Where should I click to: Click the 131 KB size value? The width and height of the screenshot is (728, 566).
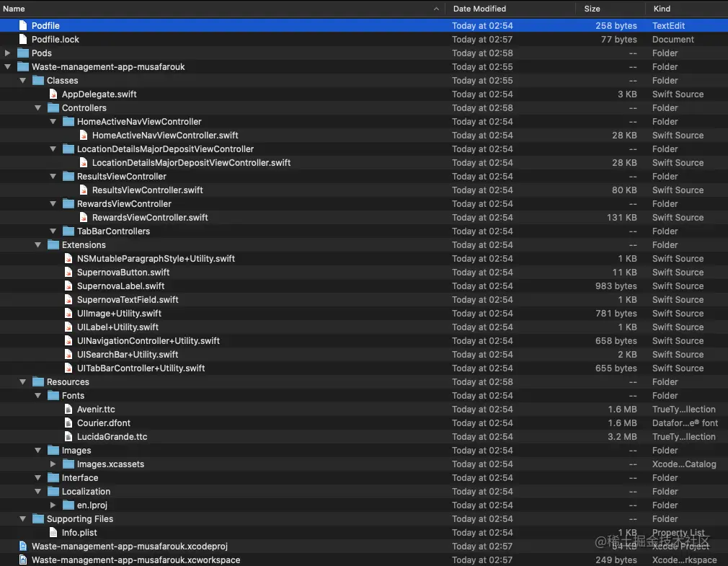tap(621, 217)
